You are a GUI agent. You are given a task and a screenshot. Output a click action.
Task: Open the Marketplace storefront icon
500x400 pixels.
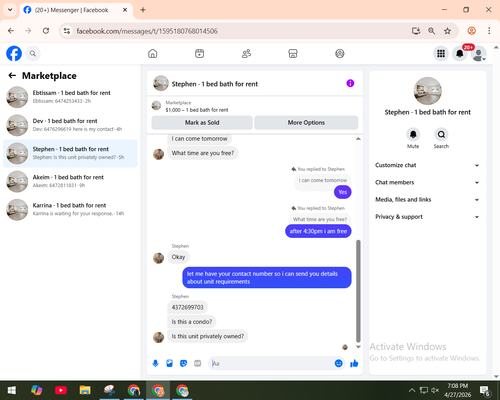click(x=293, y=53)
